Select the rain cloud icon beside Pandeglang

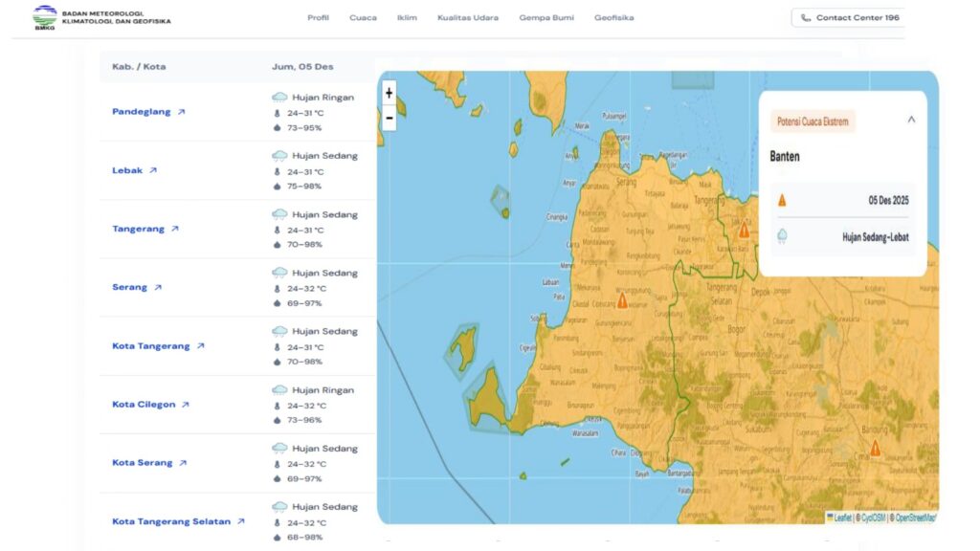click(278, 96)
